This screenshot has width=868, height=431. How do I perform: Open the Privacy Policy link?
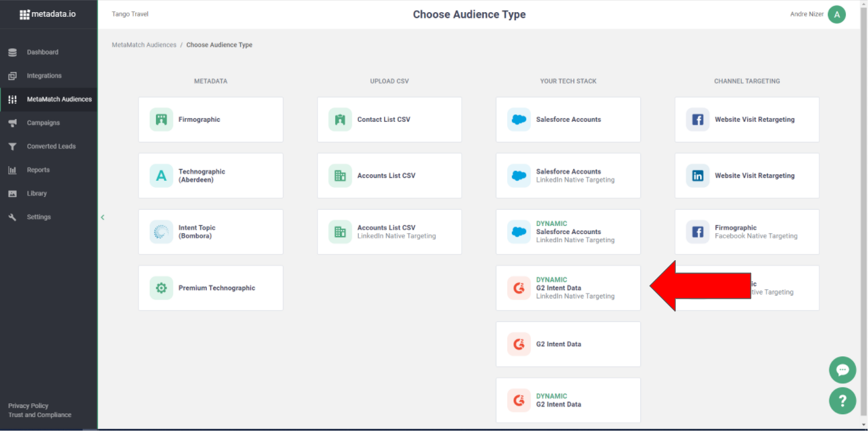(x=28, y=405)
